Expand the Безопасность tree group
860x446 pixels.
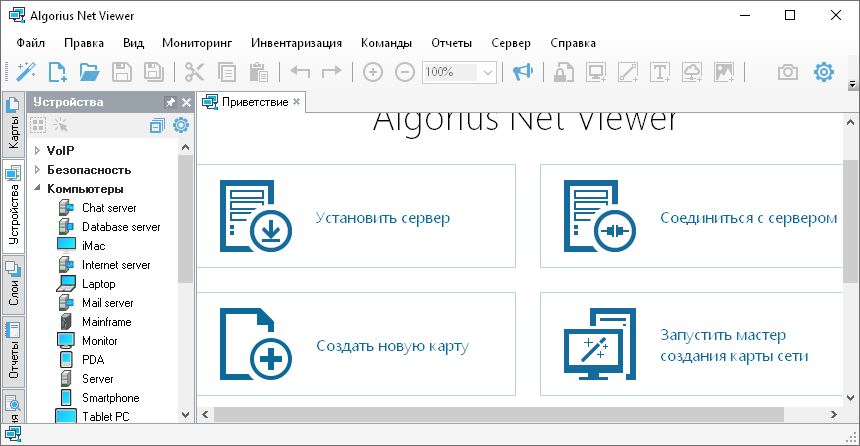click(x=37, y=169)
